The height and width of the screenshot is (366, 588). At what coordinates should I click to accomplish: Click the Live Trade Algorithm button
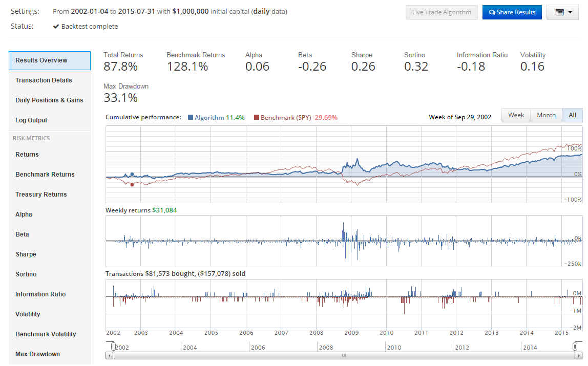click(442, 12)
